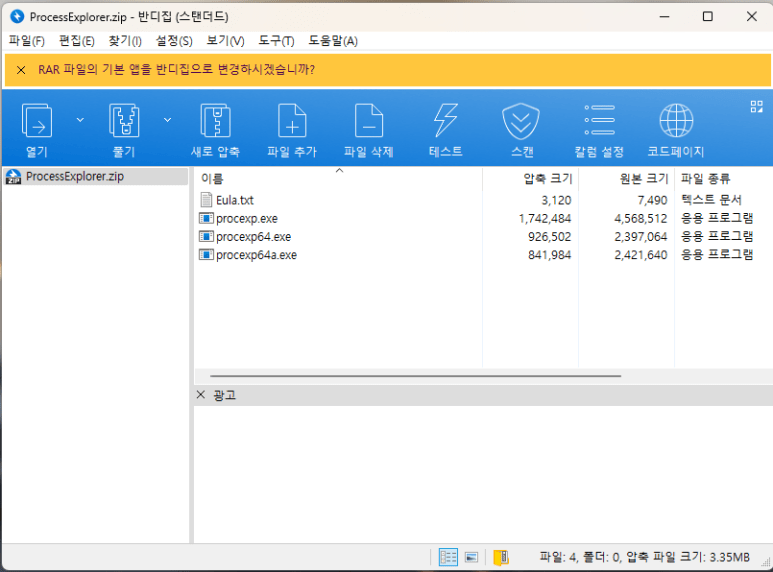
Task: Switch to image preview view icon
Action: coord(472,557)
